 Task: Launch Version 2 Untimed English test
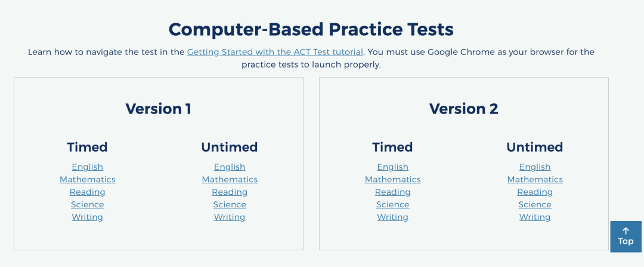click(x=535, y=167)
